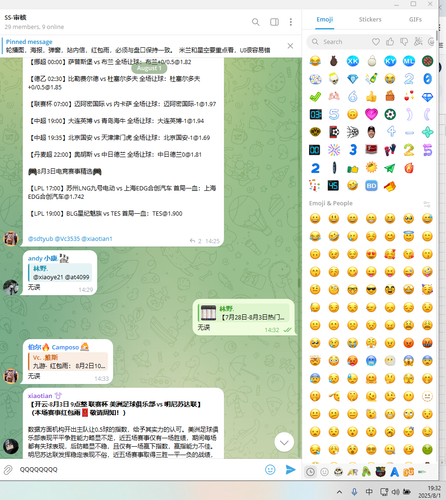Filter emoji by heart category

376,42
